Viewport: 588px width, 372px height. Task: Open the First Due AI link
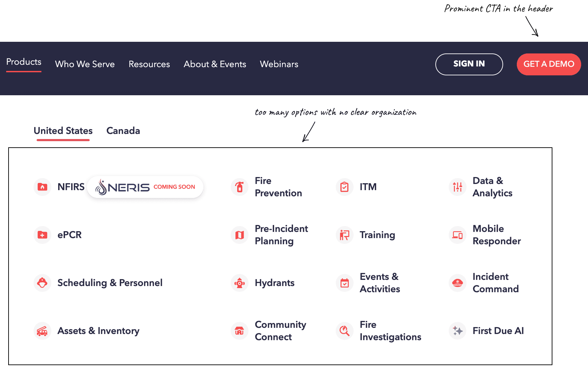498,331
